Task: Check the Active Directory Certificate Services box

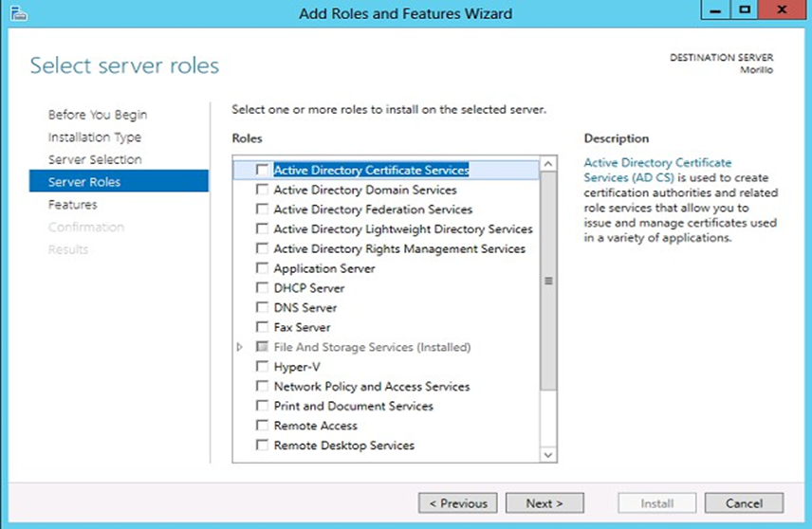Action: (x=263, y=171)
